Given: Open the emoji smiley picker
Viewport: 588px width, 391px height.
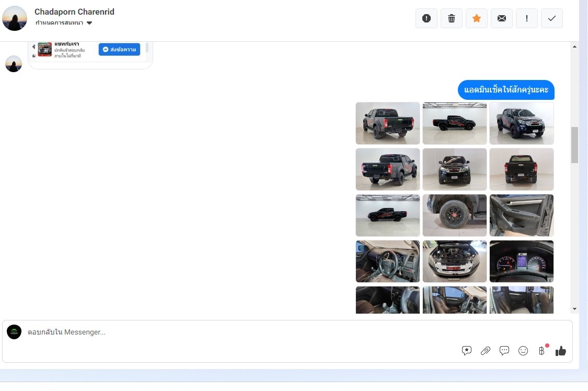Looking at the screenshot, I should tap(523, 351).
